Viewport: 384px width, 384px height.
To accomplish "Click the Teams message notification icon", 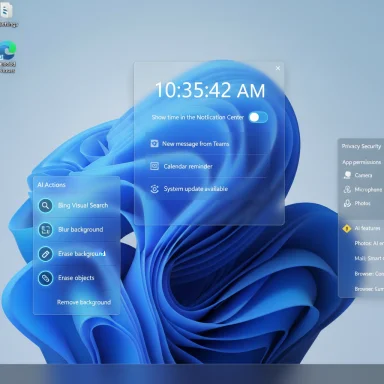I will (154, 144).
